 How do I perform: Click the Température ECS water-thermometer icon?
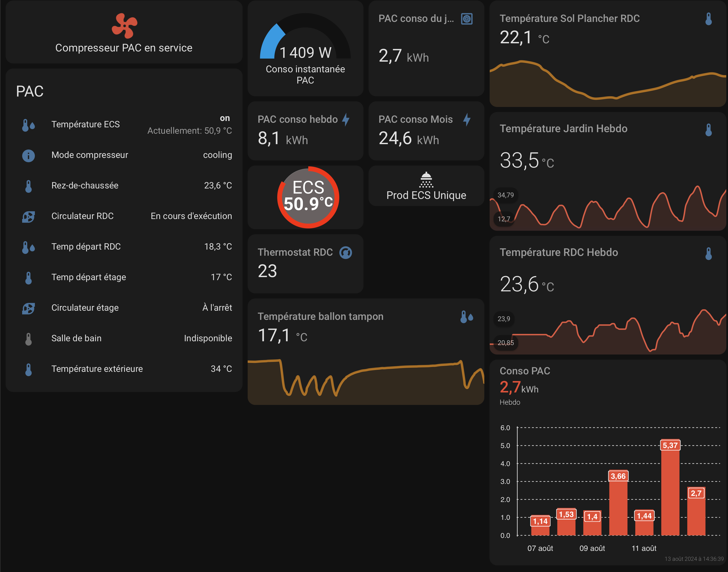click(x=29, y=125)
